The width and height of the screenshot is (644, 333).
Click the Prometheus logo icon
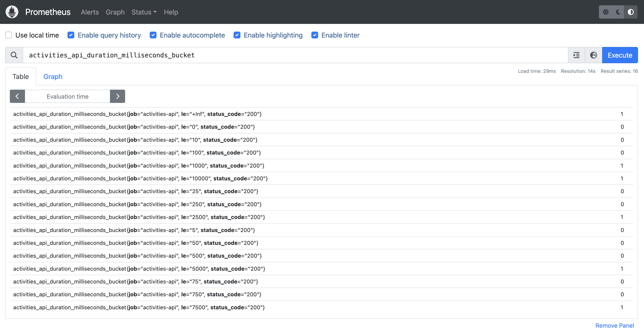tap(12, 12)
